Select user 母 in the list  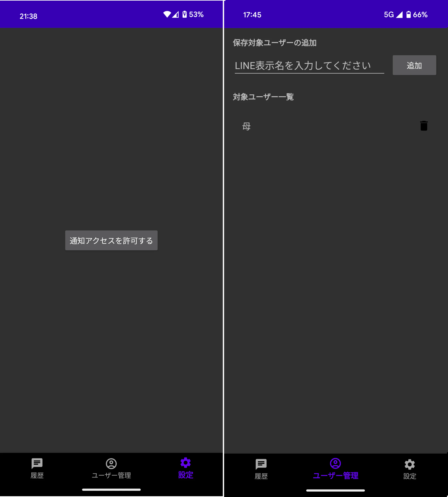[246, 127]
